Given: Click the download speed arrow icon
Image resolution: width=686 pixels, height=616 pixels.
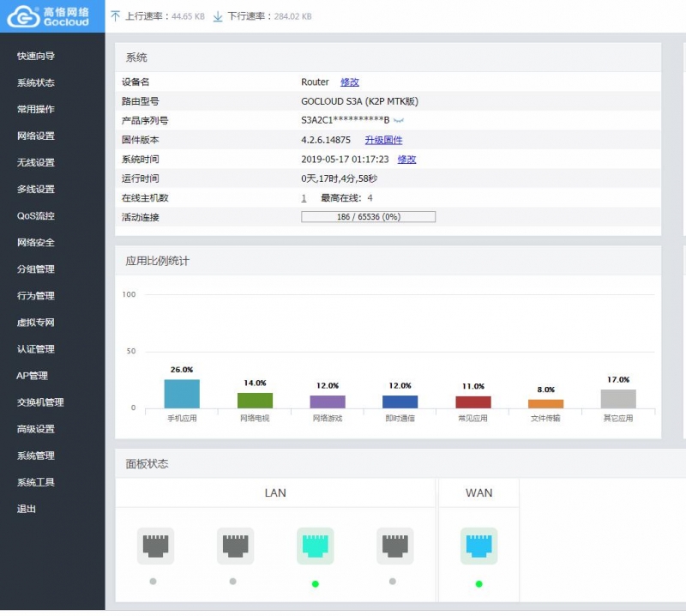Looking at the screenshot, I should pyautogui.click(x=217, y=16).
